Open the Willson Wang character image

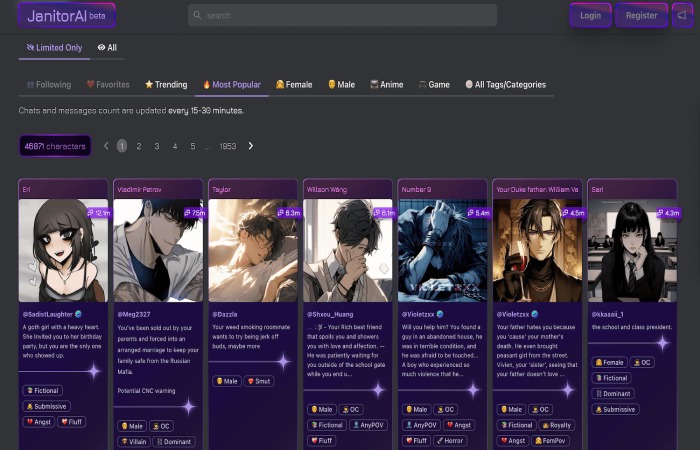tap(348, 250)
